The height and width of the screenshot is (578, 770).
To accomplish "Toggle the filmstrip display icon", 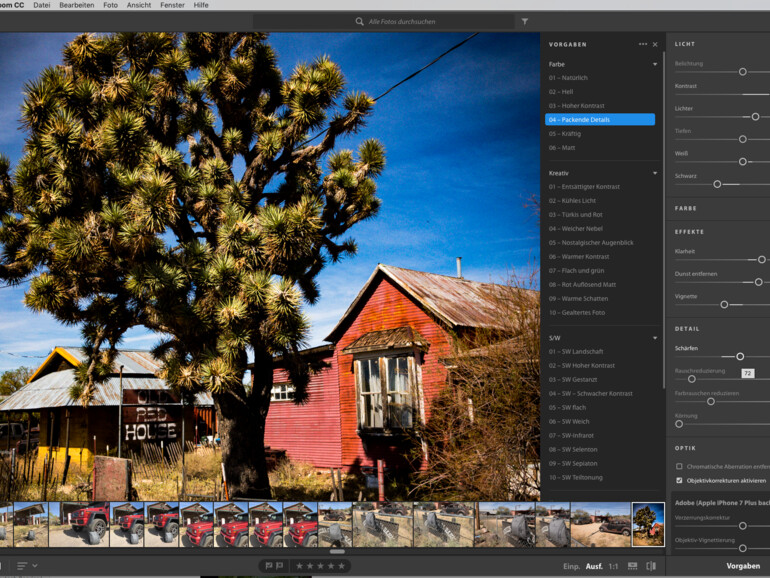I will point(632,566).
